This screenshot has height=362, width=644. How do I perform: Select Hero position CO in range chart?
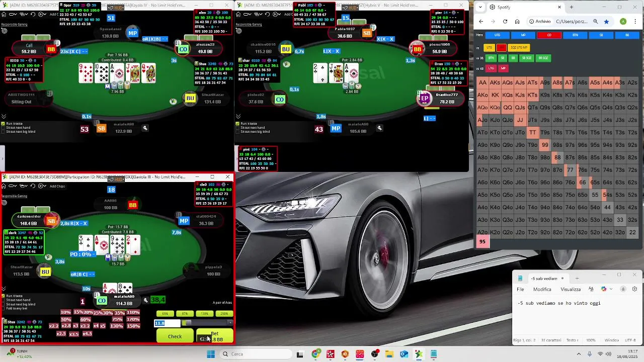pyautogui.click(x=549, y=35)
